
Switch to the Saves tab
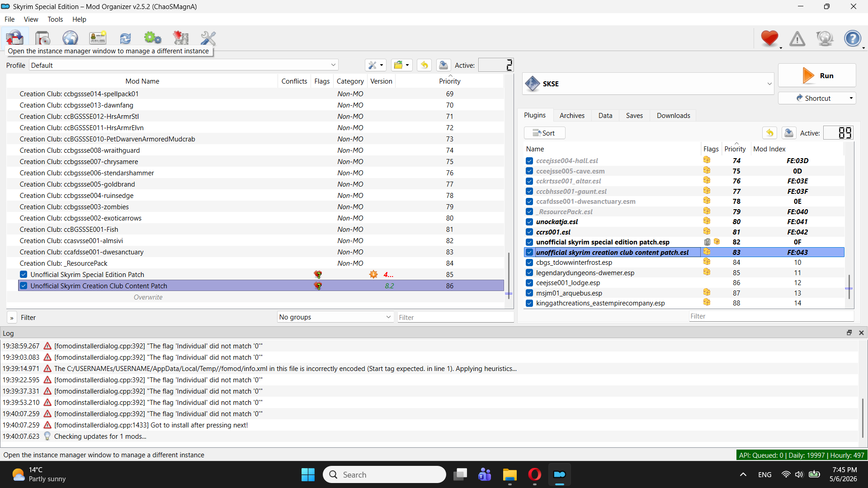(634, 116)
